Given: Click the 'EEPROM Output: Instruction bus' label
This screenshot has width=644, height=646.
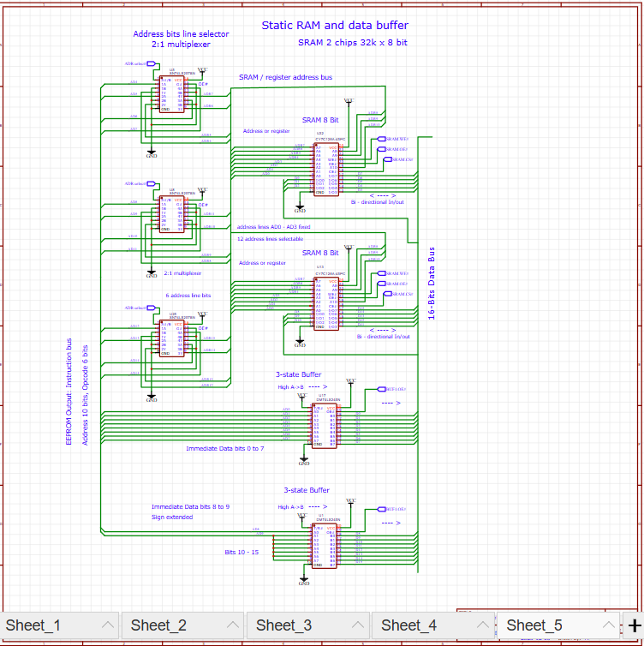Looking at the screenshot, I should pos(70,391).
